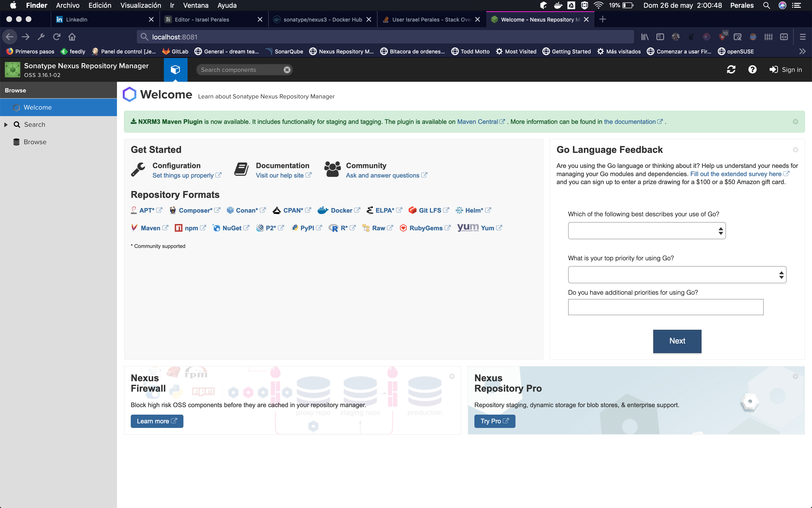Open the npm format link
This screenshot has height=508, width=812.
[190, 228]
